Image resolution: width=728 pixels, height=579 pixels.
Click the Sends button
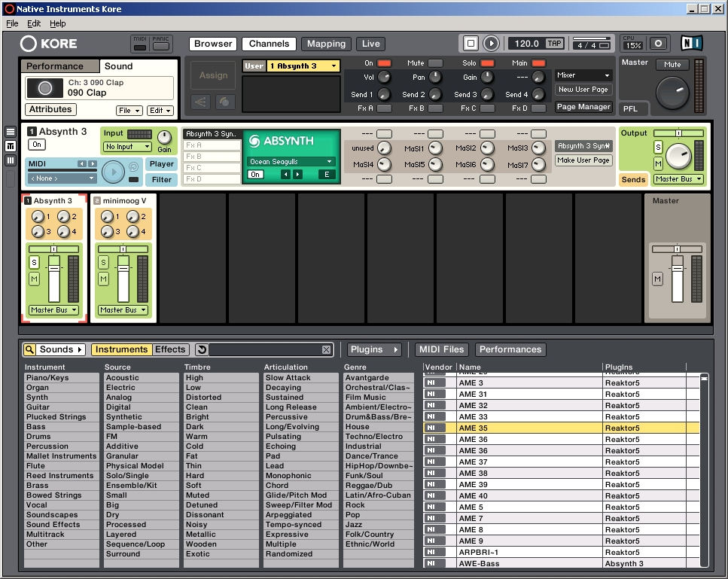click(x=633, y=180)
